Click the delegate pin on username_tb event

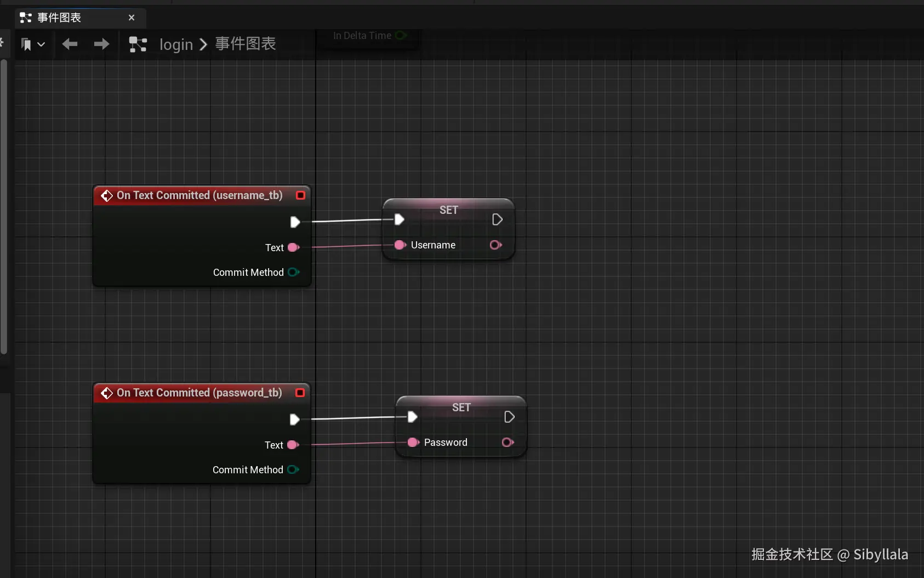[300, 195]
